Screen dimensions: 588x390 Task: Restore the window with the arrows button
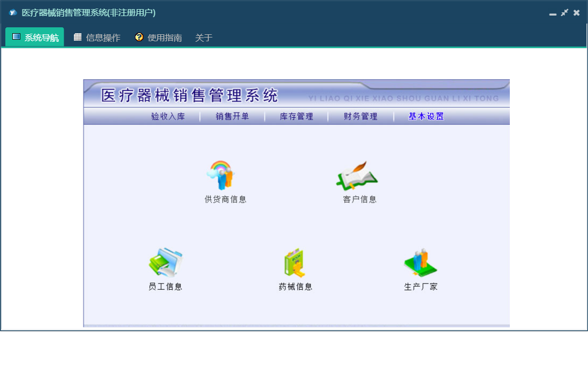565,13
